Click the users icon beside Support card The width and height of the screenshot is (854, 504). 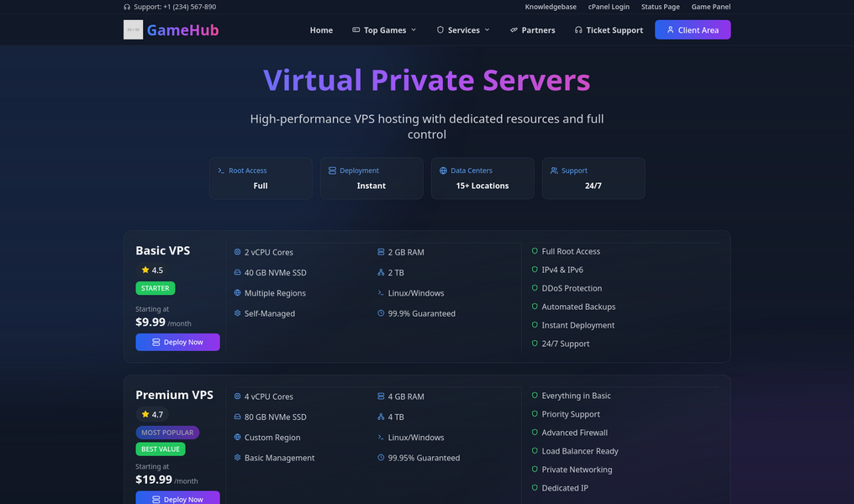(x=554, y=171)
